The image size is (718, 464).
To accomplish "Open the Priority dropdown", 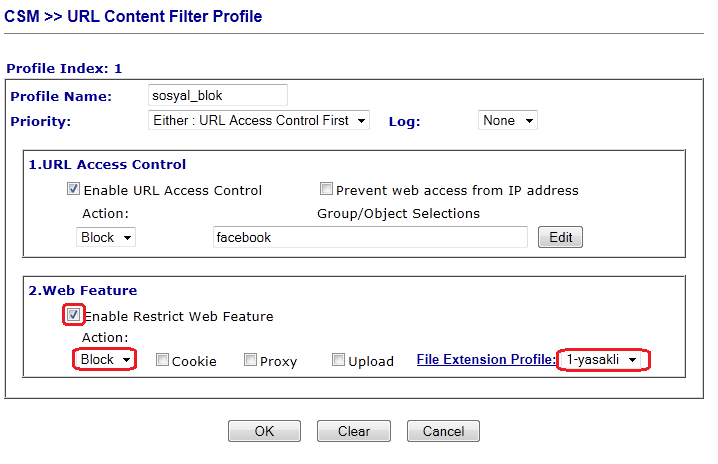I will click(x=258, y=121).
